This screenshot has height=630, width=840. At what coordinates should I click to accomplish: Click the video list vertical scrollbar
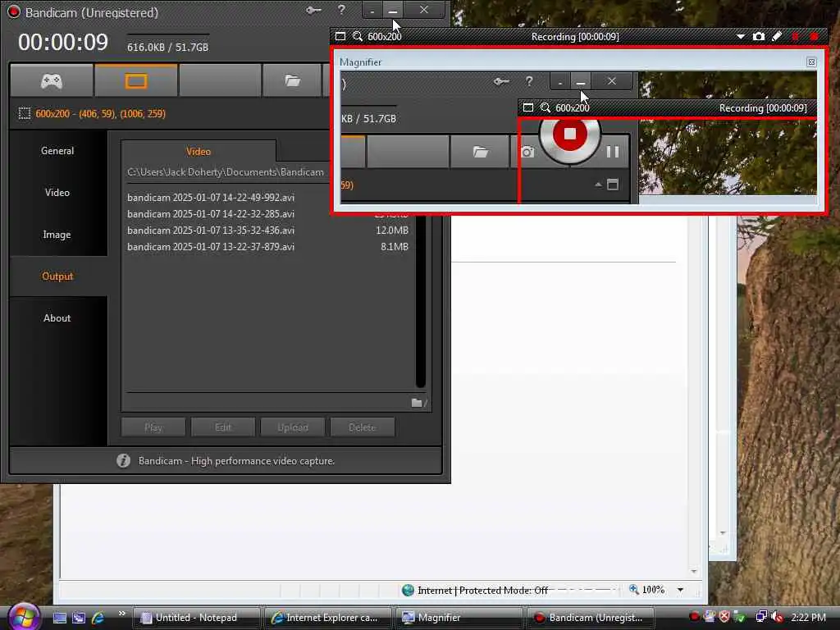[421, 300]
